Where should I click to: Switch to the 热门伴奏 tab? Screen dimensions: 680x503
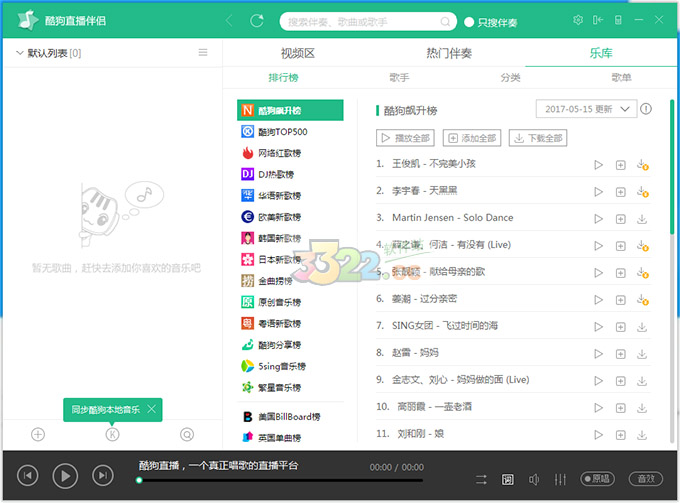(x=449, y=53)
